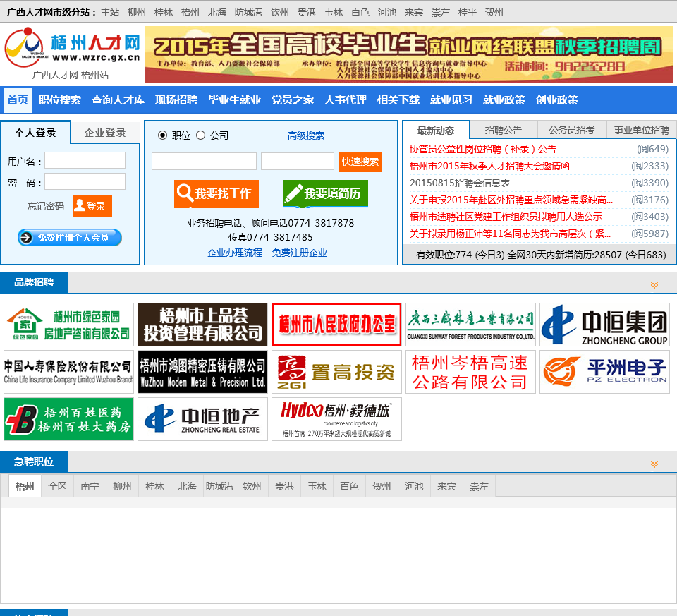Select the 崇左 city tab under 急聘职位
This screenshot has width=677, height=616.
coord(479,486)
